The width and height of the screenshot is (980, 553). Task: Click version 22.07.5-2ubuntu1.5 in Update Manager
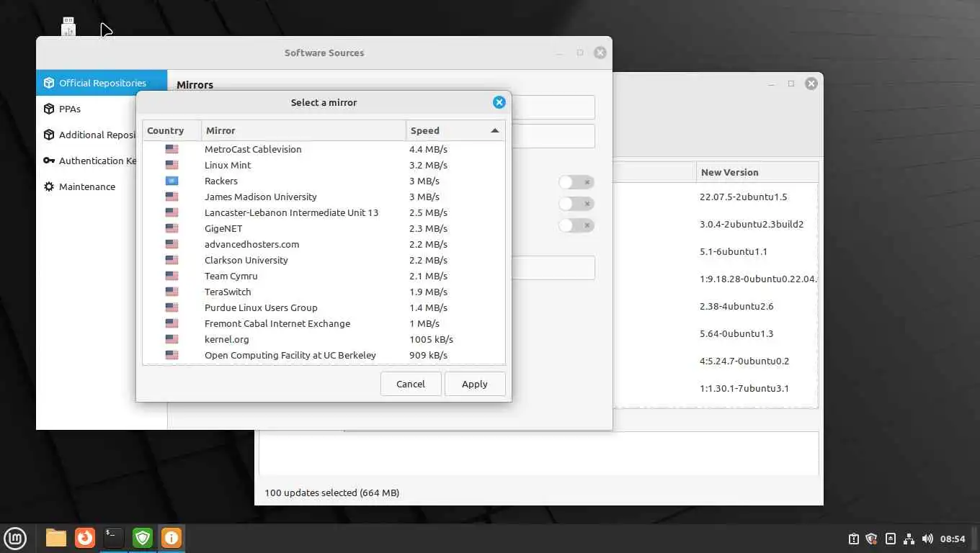[x=743, y=197]
